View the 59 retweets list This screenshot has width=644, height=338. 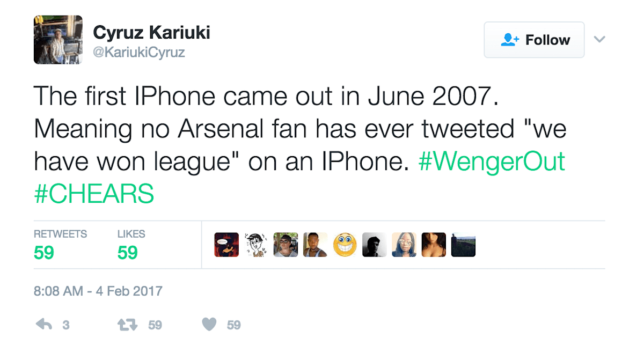60,245
